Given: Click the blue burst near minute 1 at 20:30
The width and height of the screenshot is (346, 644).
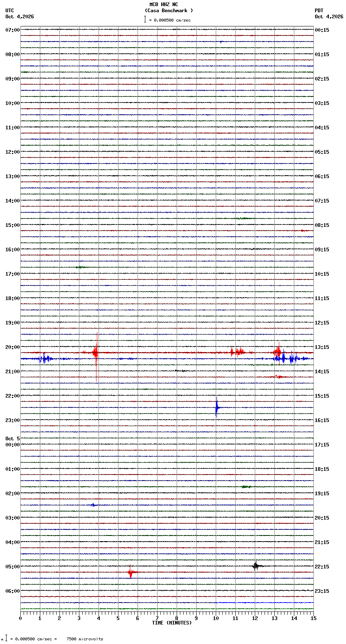Looking at the screenshot, I should [46, 359].
